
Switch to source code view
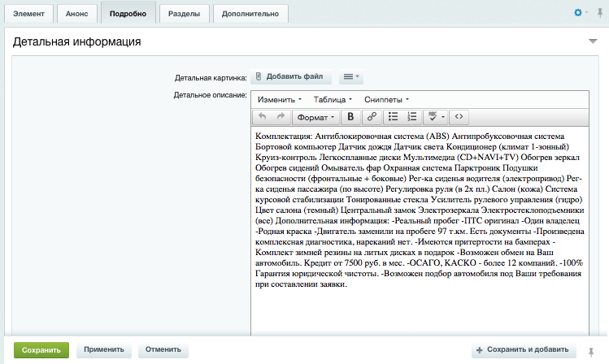point(459,116)
